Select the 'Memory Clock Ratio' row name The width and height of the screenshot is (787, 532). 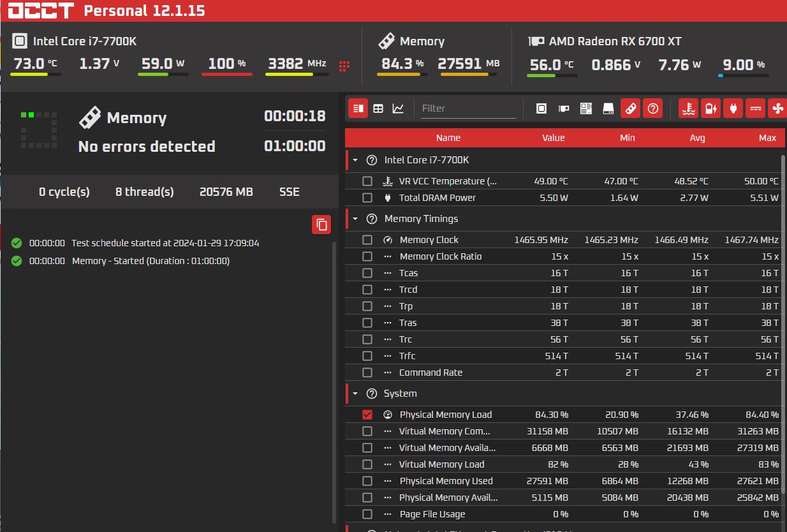click(441, 256)
